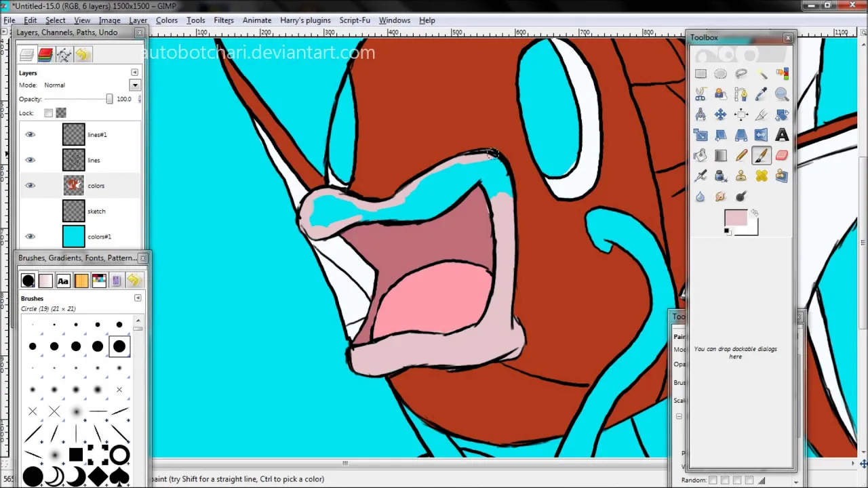868x488 pixels.
Task: Select the Color Picker eyedropper tool
Action: 762,94
